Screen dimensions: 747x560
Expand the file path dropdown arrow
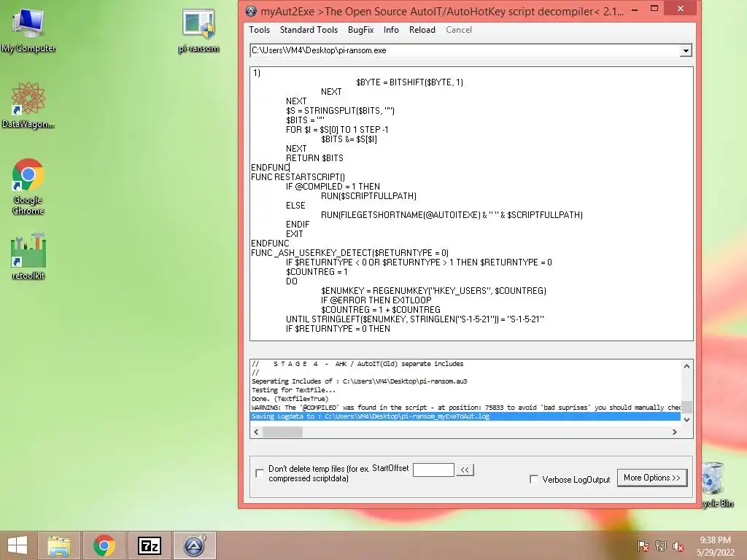[686, 50]
